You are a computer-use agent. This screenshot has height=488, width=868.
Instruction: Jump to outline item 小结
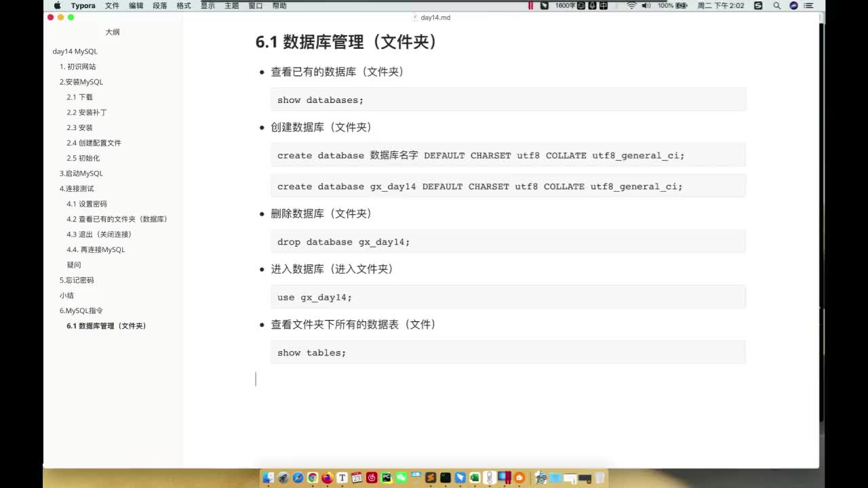[x=66, y=296]
